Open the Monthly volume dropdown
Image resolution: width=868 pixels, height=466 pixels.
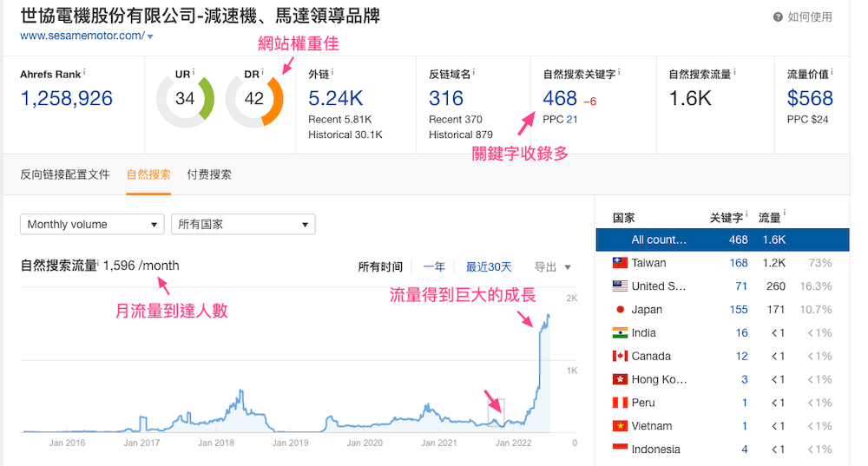(93, 224)
